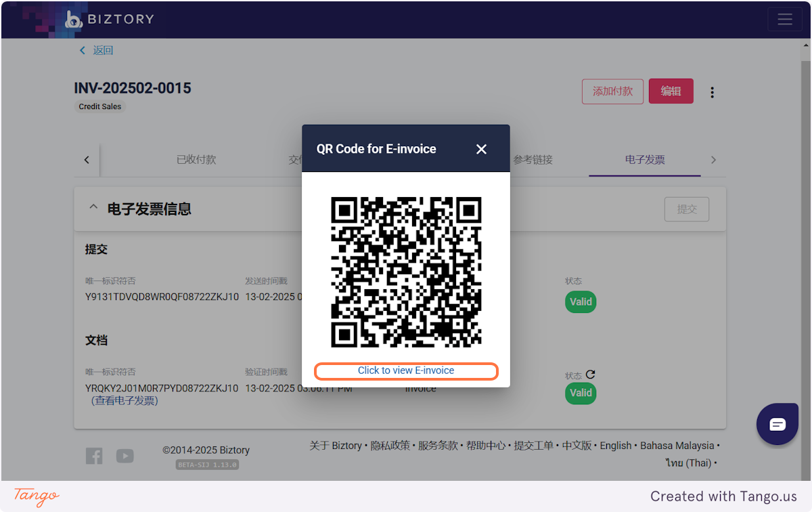This screenshot has width=812, height=512.
Task: Select the 电子发票 tab
Action: (x=645, y=160)
